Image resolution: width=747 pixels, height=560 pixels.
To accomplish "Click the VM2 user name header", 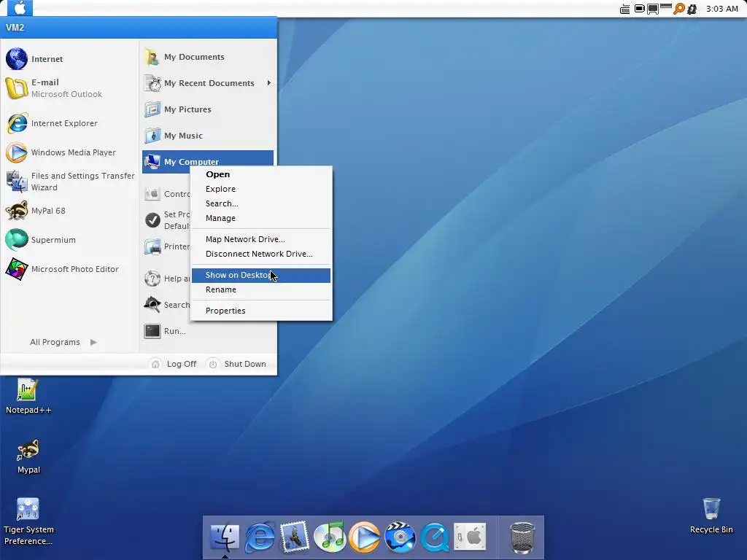I will [x=15, y=28].
